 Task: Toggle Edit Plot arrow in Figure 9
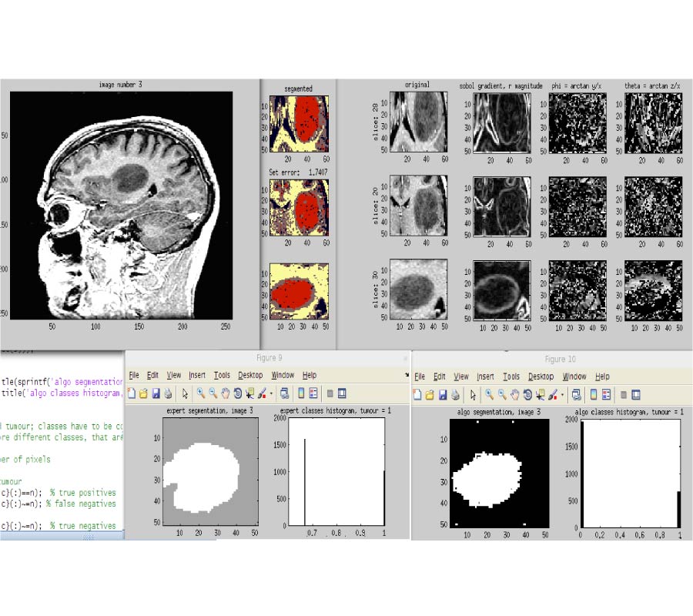point(185,393)
